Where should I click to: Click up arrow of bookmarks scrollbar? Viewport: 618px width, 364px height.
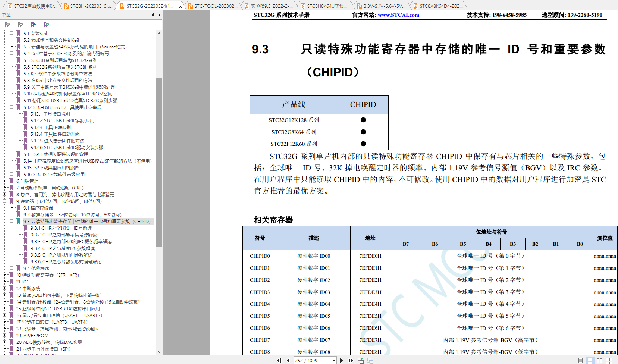click(159, 33)
